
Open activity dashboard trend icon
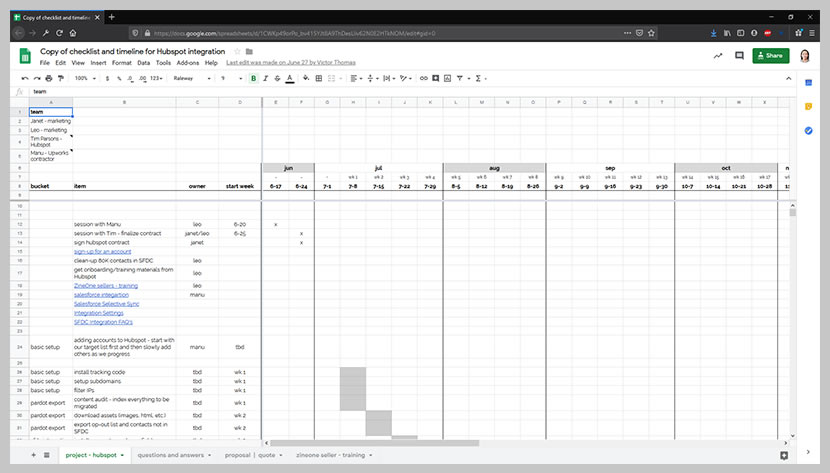[718, 56]
